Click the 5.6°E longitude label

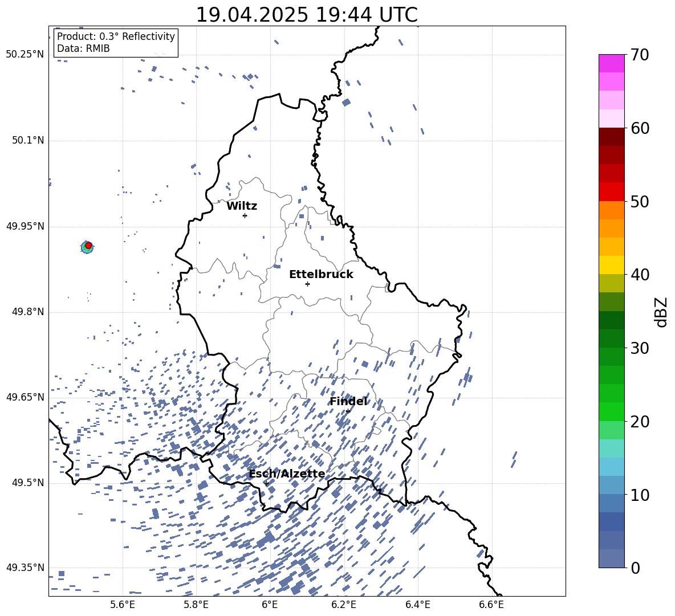point(123,605)
